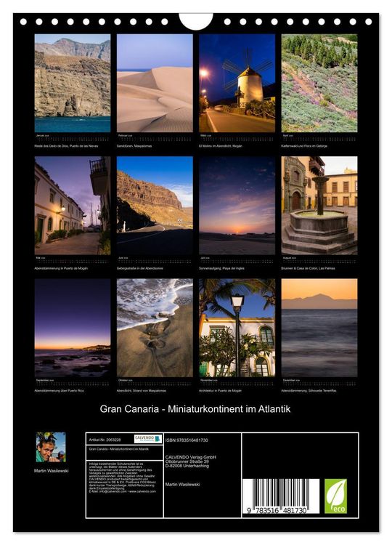Screen dimensions: 392x545
Task: Select caption 'Brunnen & Casa de Colon, Las Palmas'
Action: (x=308, y=268)
